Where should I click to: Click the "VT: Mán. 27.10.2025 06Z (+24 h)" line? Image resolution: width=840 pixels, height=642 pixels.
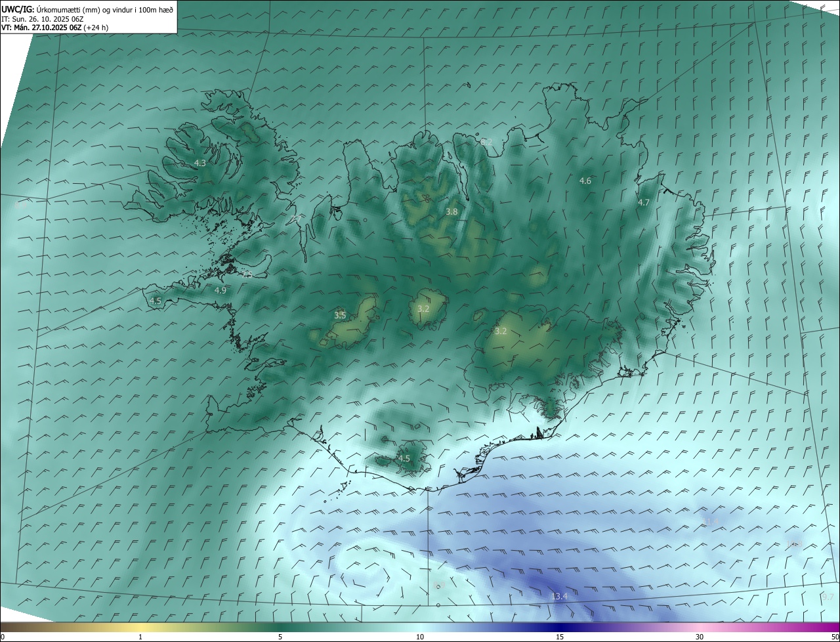pos(55,28)
